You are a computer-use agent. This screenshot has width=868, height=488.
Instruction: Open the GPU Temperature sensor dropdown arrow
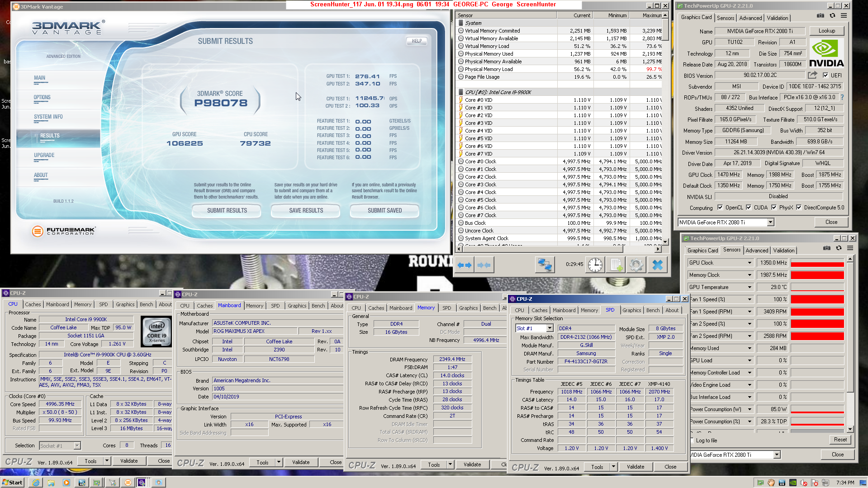click(x=749, y=287)
